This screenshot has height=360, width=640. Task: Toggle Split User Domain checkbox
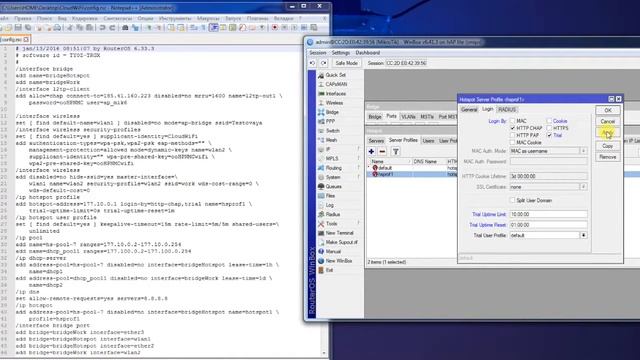pyautogui.click(x=512, y=200)
